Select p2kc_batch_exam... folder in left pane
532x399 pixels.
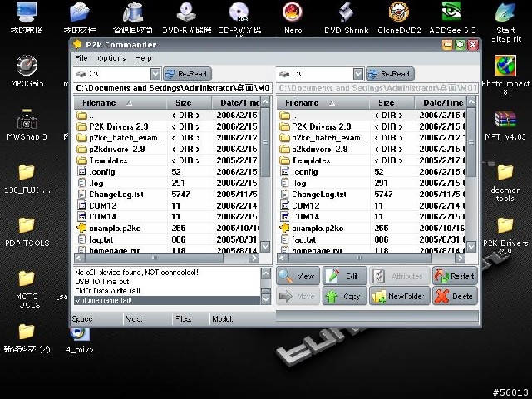tap(127, 138)
